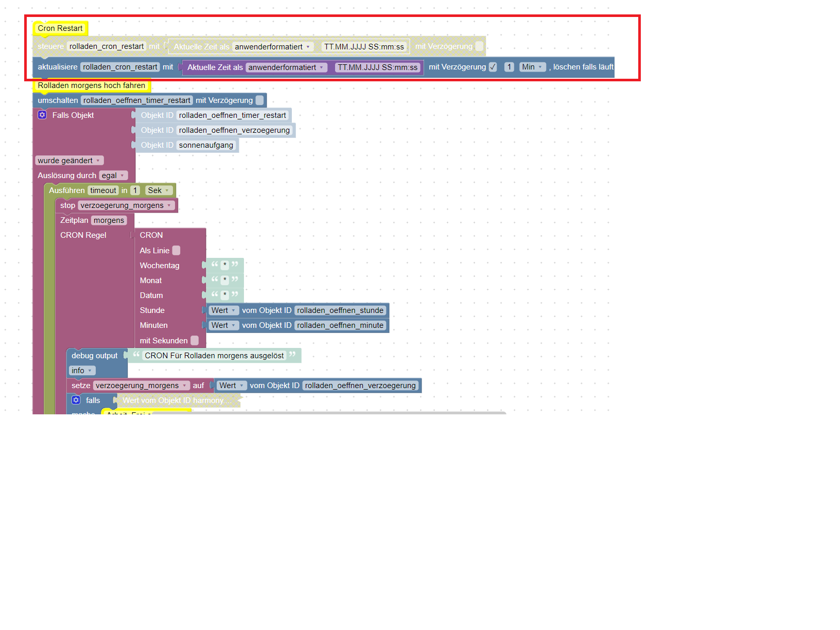Select the 'Rolladen morgens hoch fahren' comment block
Image resolution: width=840 pixels, height=630 pixels.
[x=92, y=85]
